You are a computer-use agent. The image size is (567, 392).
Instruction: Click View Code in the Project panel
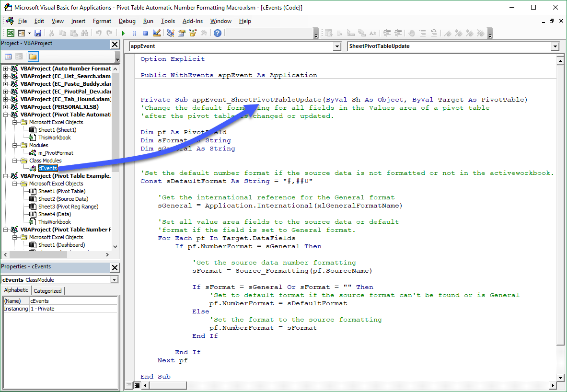(8, 57)
